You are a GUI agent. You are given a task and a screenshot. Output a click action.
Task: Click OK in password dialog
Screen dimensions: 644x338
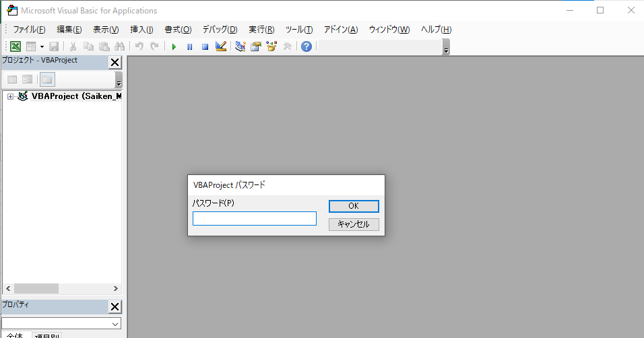[354, 206]
